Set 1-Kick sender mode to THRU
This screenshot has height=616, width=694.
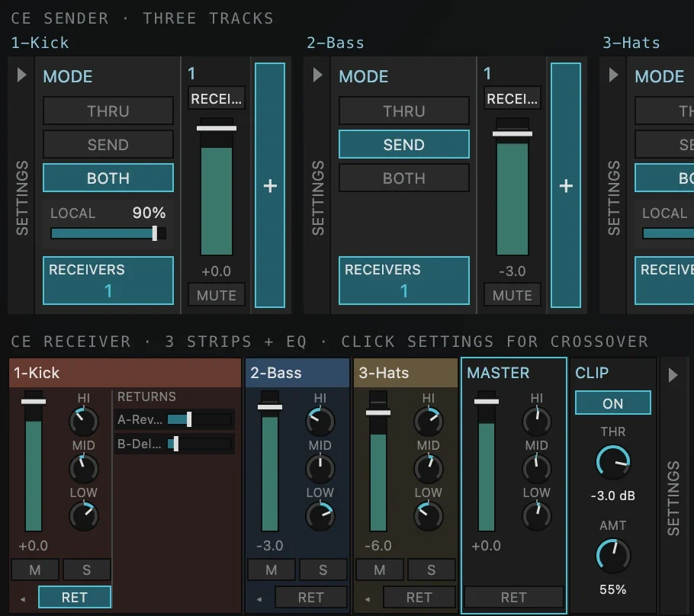pos(108,111)
